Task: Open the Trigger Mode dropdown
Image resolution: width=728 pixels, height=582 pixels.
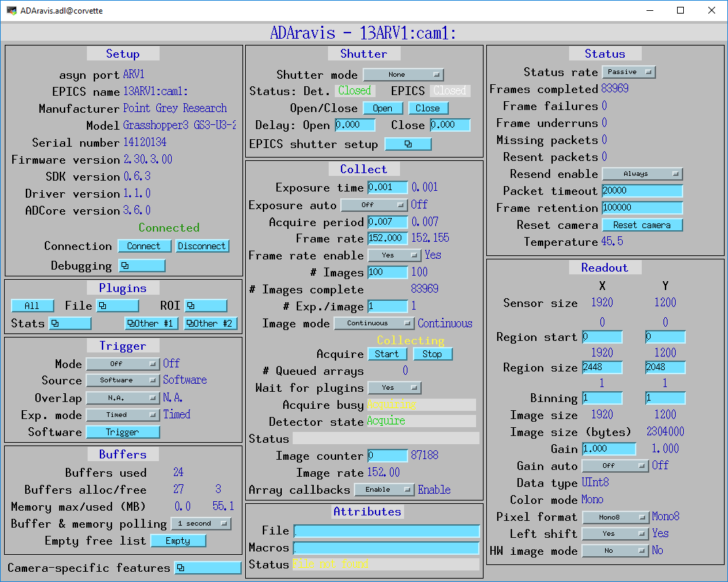Action: (123, 363)
